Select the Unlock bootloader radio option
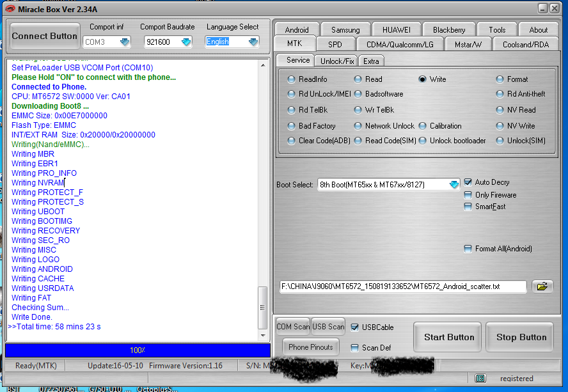The width and height of the screenshot is (568, 392). (x=422, y=141)
